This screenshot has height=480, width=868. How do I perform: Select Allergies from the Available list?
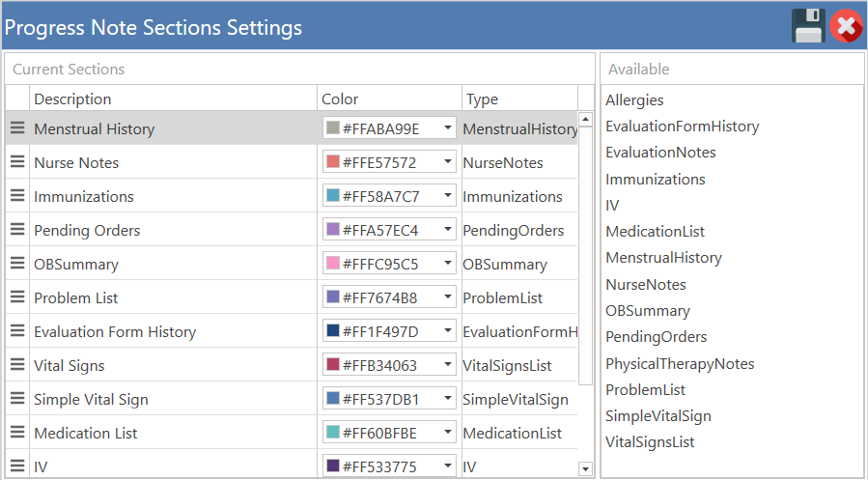click(634, 100)
